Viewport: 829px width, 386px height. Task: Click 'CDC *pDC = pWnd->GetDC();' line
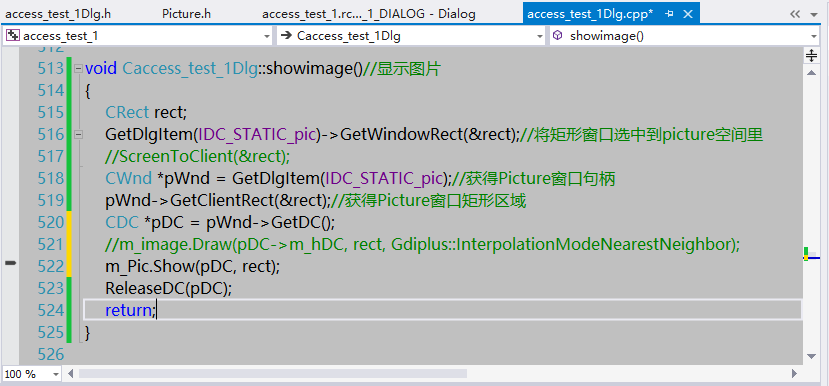coord(220,223)
